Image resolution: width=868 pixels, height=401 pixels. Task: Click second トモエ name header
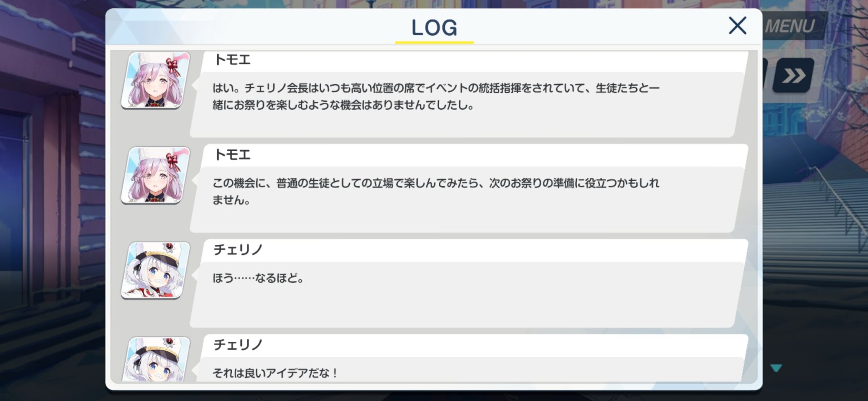pos(232,155)
